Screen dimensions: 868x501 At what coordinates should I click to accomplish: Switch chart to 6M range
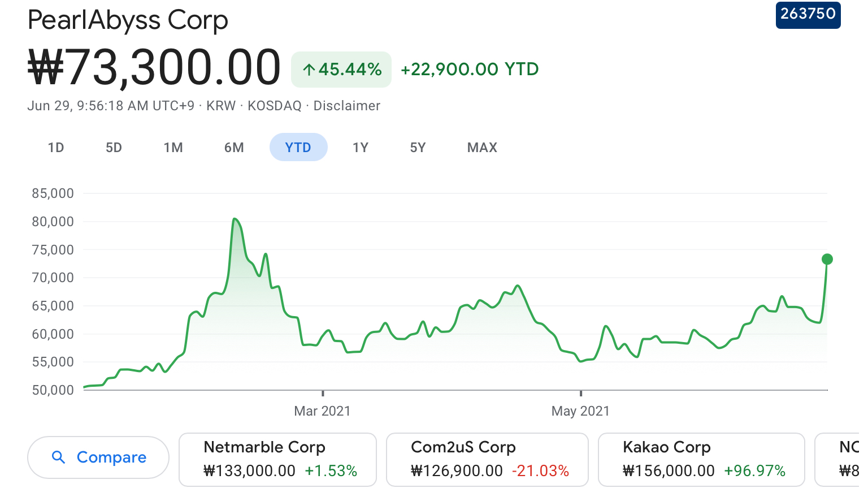point(234,148)
